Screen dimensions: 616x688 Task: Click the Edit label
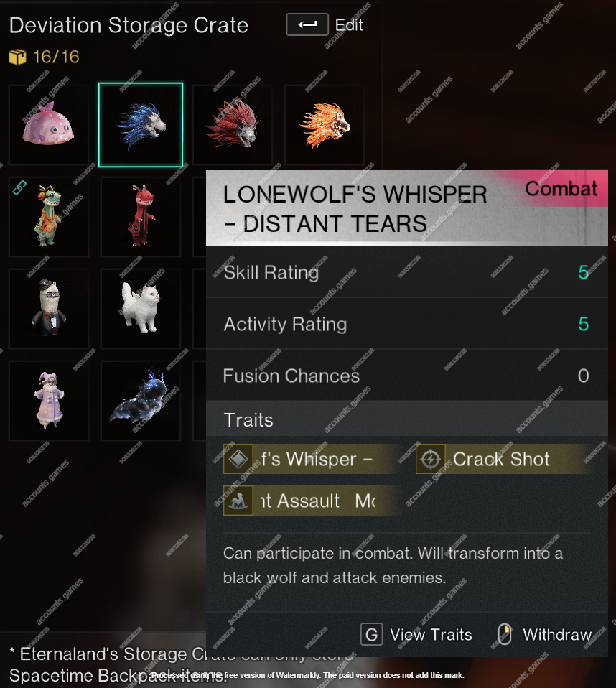(349, 25)
